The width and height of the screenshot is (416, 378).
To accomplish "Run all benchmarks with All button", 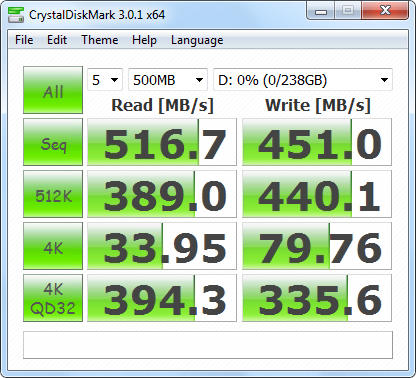I will click(53, 90).
